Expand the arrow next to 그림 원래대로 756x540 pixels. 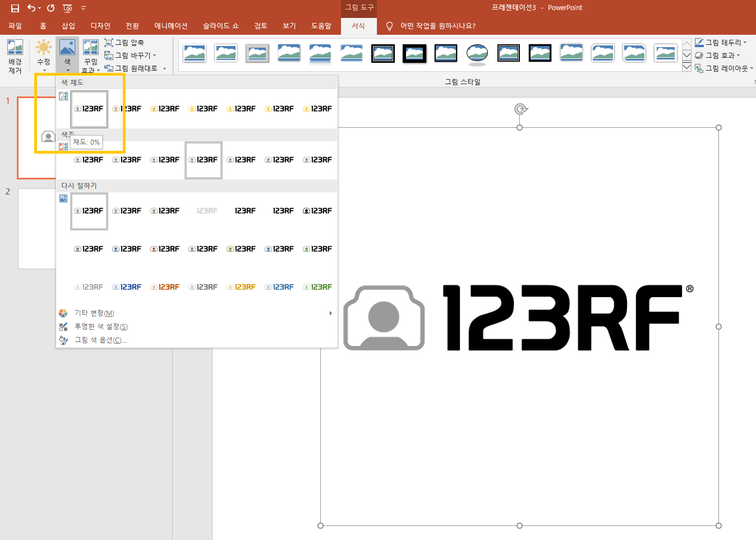[164, 68]
